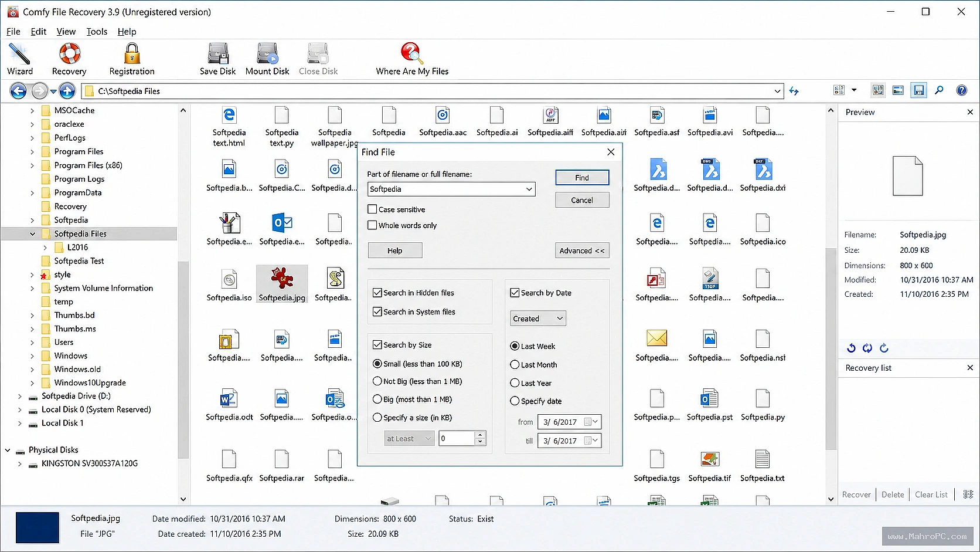Click the Find button
Image resolution: width=980 pixels, height=552 pixels.
coord(582,177)
